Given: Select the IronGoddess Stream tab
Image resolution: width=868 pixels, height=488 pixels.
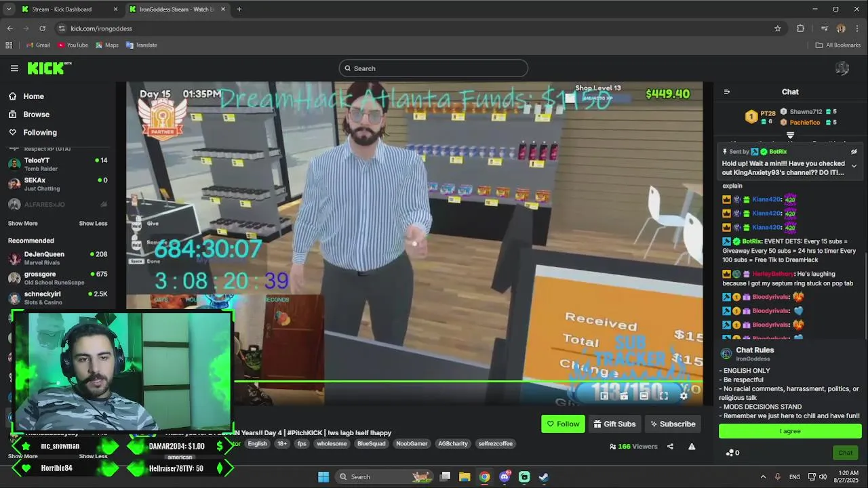Looking at the screenshot, I should [x=178, y=9].
